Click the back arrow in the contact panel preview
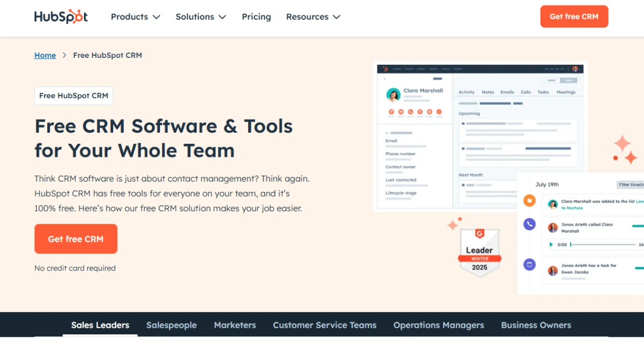The height and width of the screenshot is (362, 644). pos(385,79)
